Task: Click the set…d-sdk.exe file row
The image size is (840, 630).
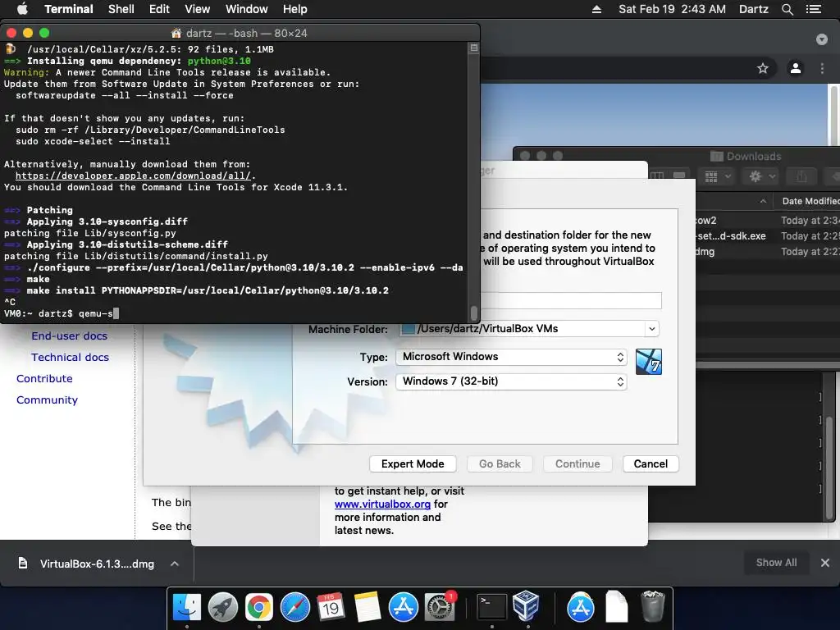Action: click(767, 235)
